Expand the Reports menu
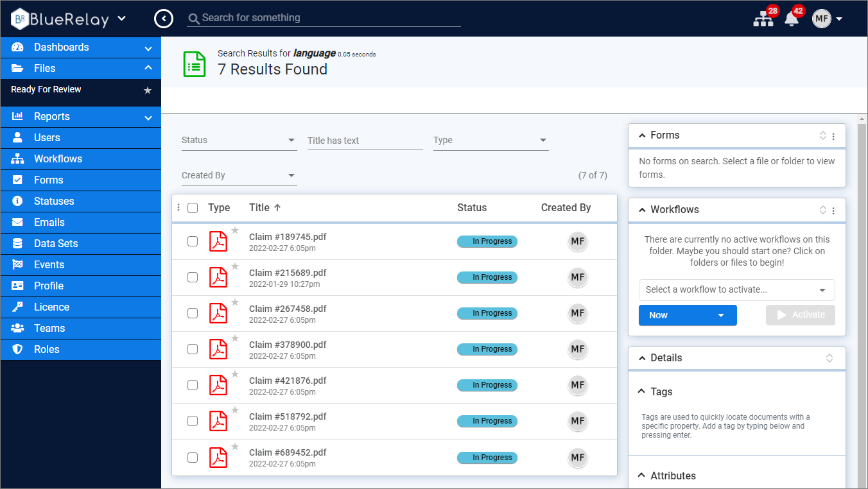The width and height of the screenshot is (868, 489). pos(81,117)
